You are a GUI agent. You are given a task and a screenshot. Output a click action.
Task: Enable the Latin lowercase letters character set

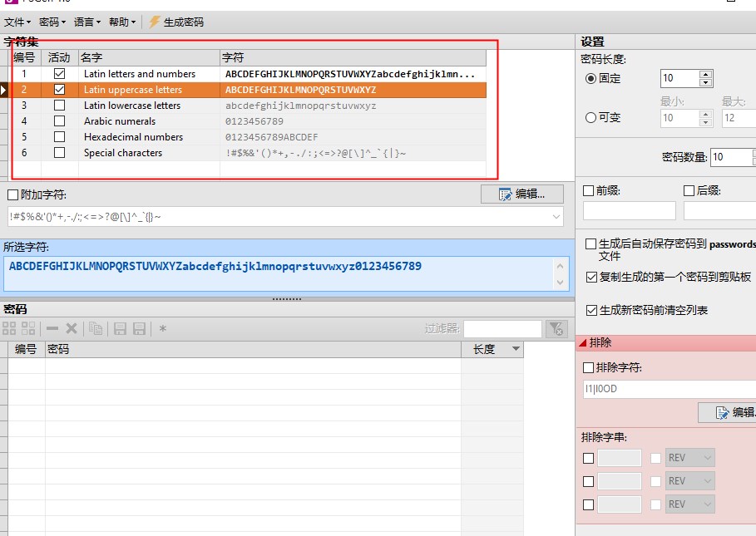point(57,105)
